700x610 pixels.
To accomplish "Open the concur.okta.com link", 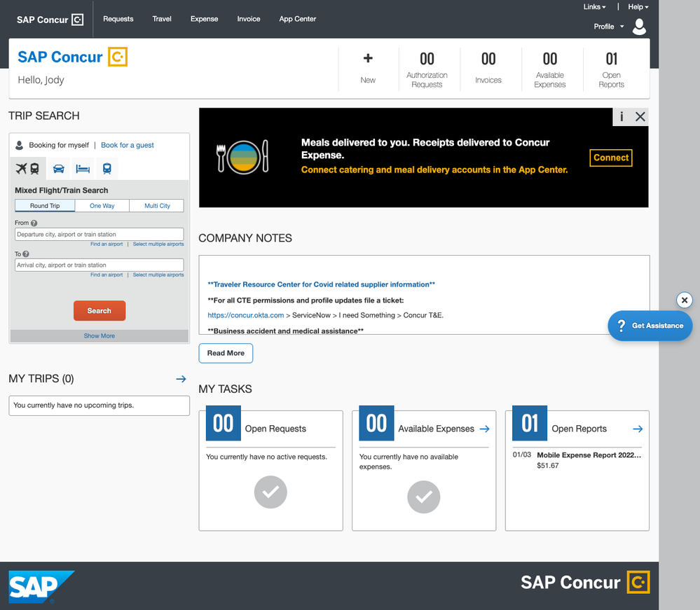I will [245, 315].
